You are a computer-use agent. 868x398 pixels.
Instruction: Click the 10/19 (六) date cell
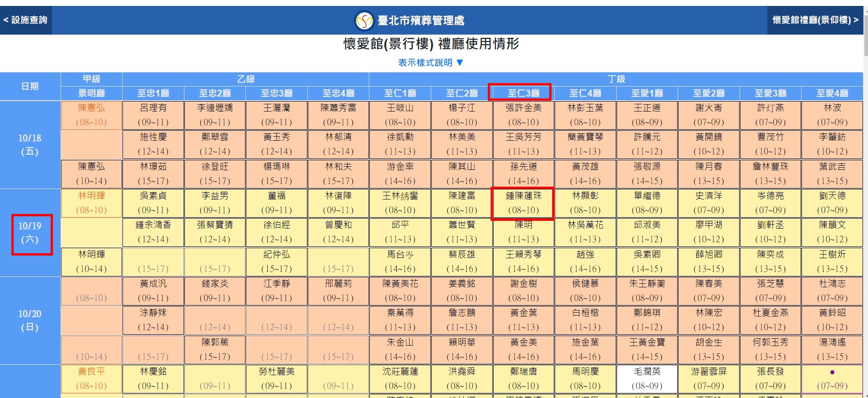[x=30, y=233]
